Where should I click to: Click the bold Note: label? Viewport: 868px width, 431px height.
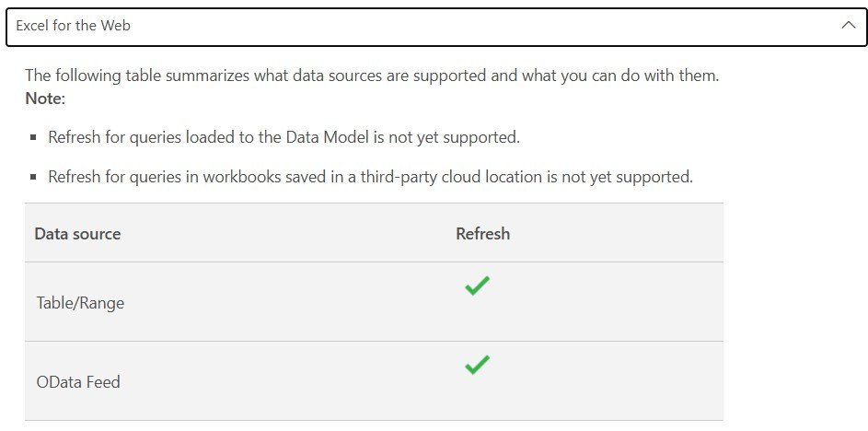[44, 98]
